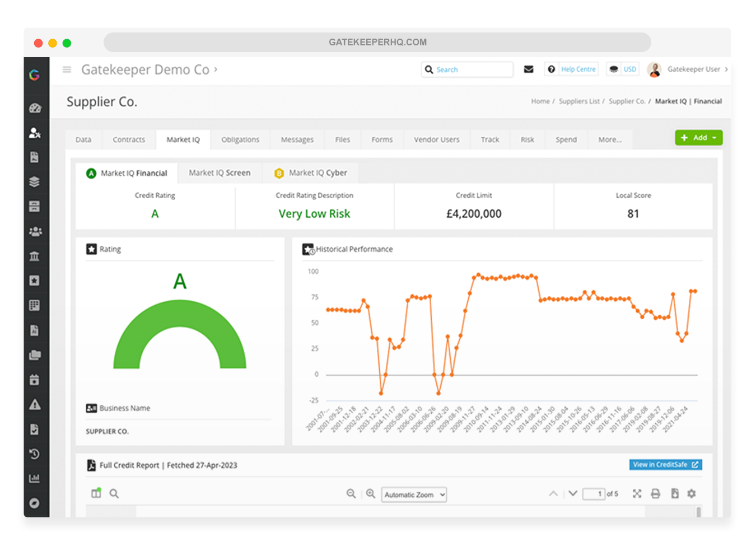
Task: Click the Search input field
Action: tap(467, 69)
